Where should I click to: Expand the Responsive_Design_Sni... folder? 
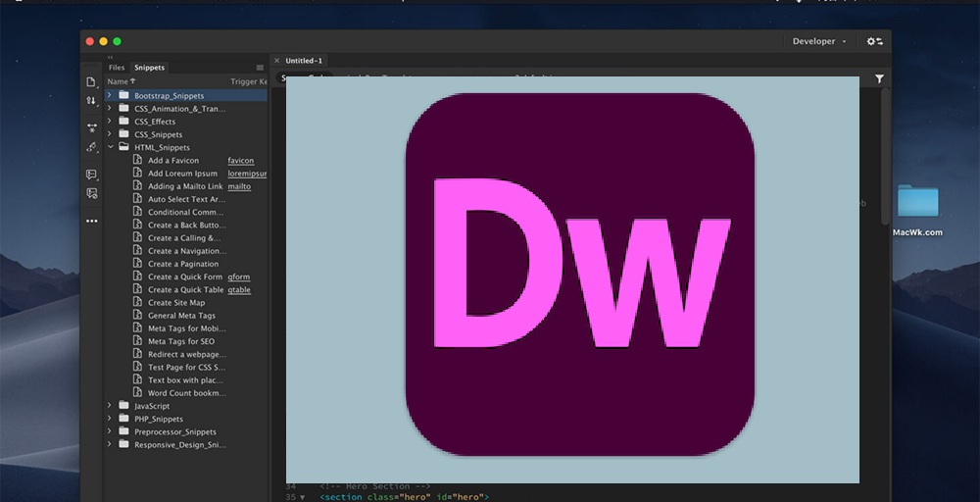110,444
